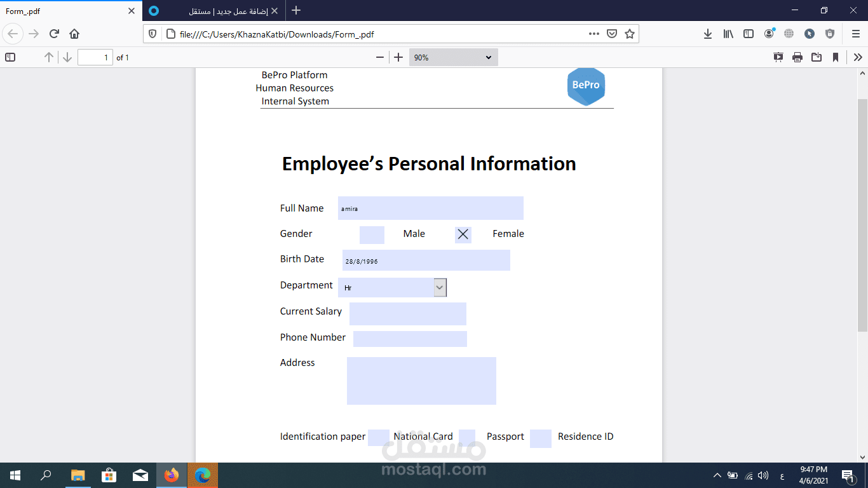The image size is (868, 488).
Task: Click the BePro logo
Action: [586, 86]
